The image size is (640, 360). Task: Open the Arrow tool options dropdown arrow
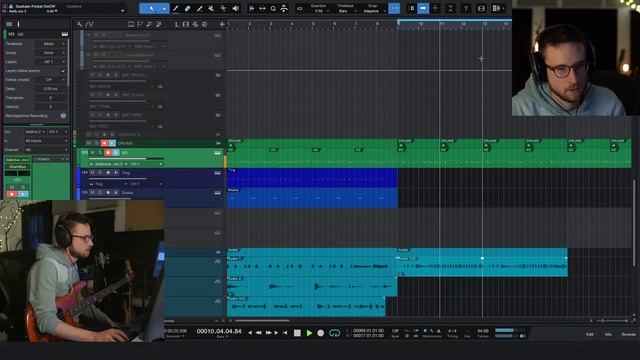(164, 9)
